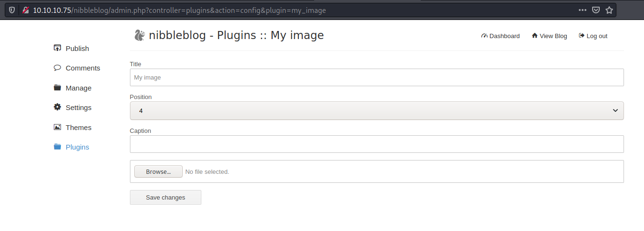This screenshot has height=231, width=644.
Task: Open browser page actions three-dot menu
Action: 583,10
